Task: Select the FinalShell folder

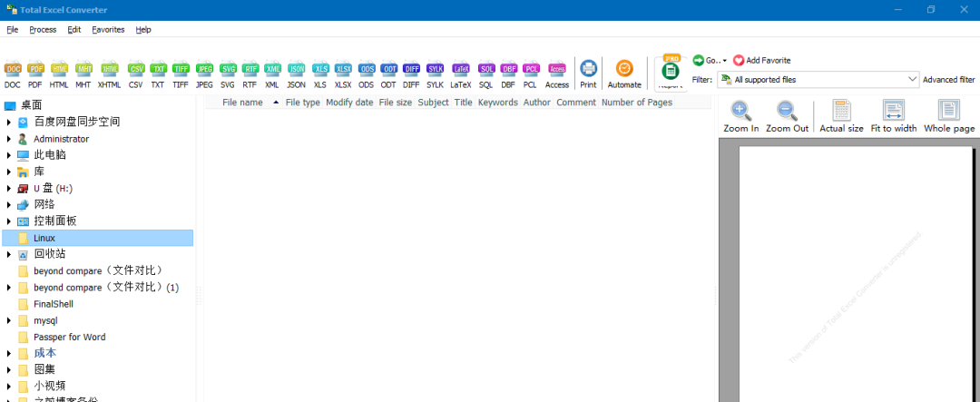Action: coord(54,304)
